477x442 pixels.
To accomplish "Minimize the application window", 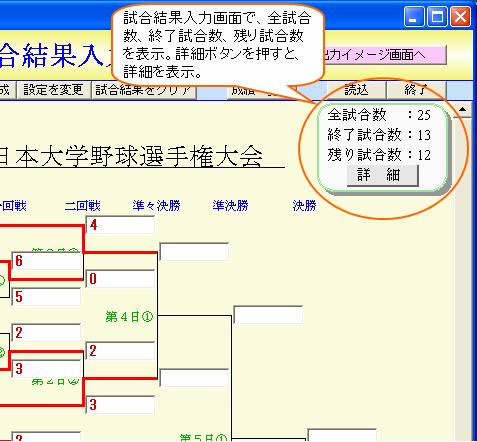I will 414,16.
